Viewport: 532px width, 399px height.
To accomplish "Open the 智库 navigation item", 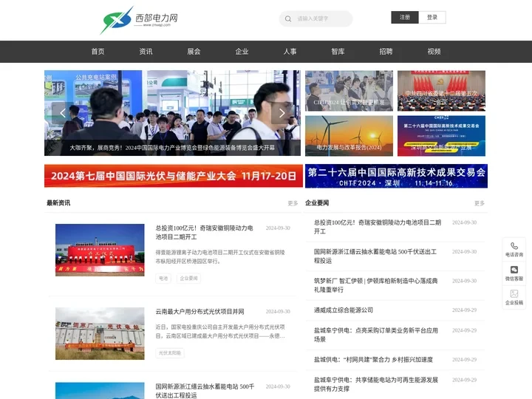I will 338,52.
